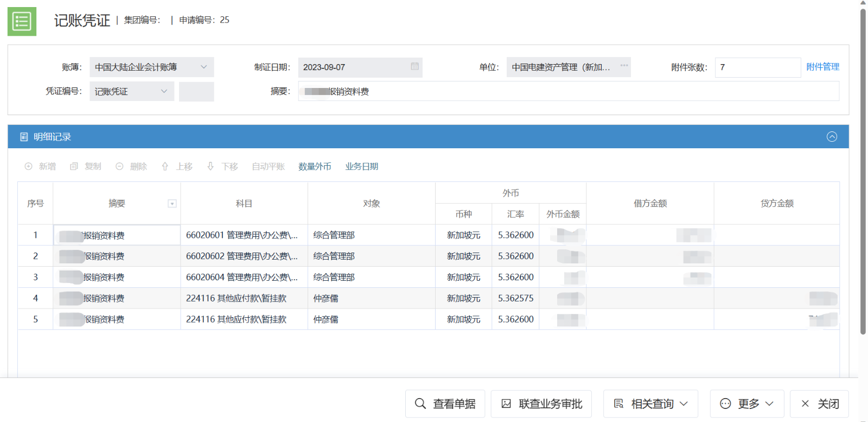868x422 pixels.
Task: Open the 附件管理 link
Action: (x=822, y=67)
